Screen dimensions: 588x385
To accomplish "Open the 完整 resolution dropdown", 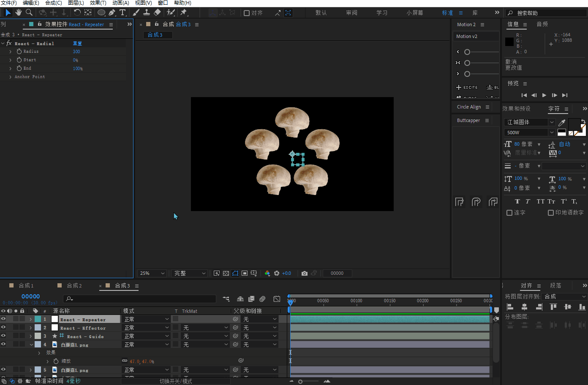I will coord(189,273).
